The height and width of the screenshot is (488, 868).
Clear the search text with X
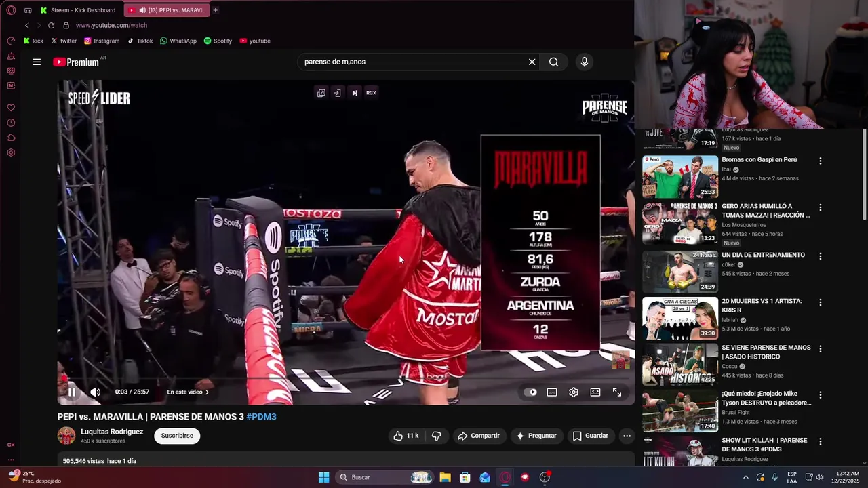pyautogui.click(x=532, y=62)
